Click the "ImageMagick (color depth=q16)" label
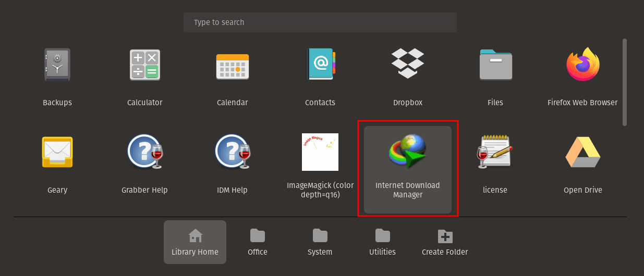This screenshot has width=644, height=276. (320, 190)
